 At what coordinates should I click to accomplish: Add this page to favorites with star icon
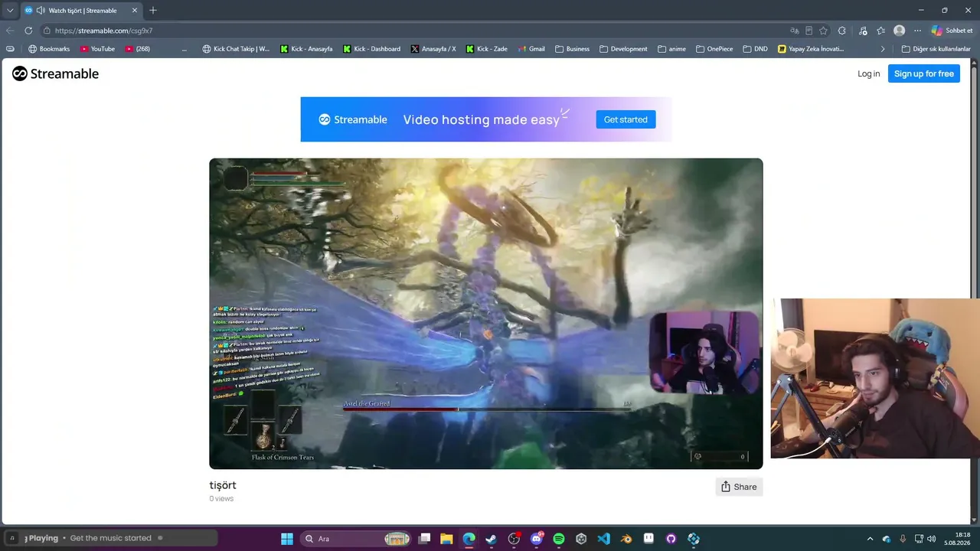(823, 31)
